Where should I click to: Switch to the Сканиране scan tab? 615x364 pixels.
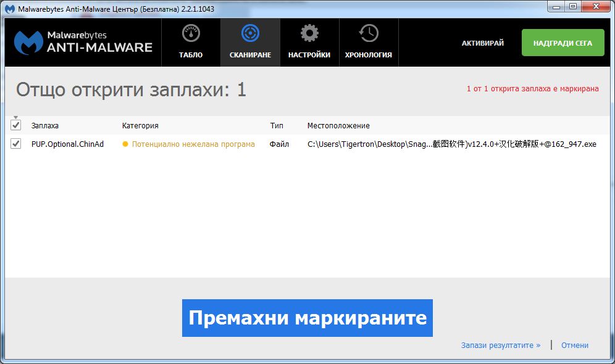tap(250, 43)
